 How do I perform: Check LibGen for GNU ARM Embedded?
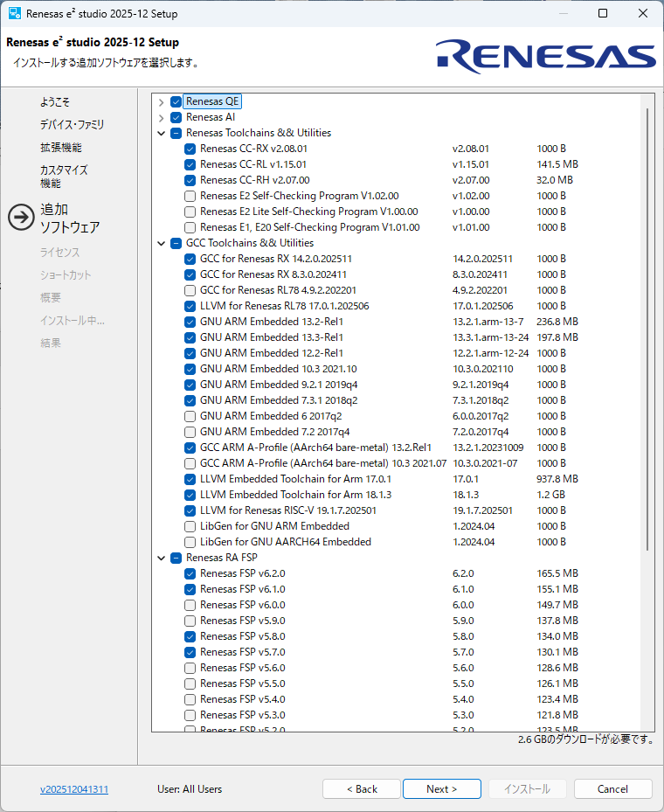tap(190, 526)
